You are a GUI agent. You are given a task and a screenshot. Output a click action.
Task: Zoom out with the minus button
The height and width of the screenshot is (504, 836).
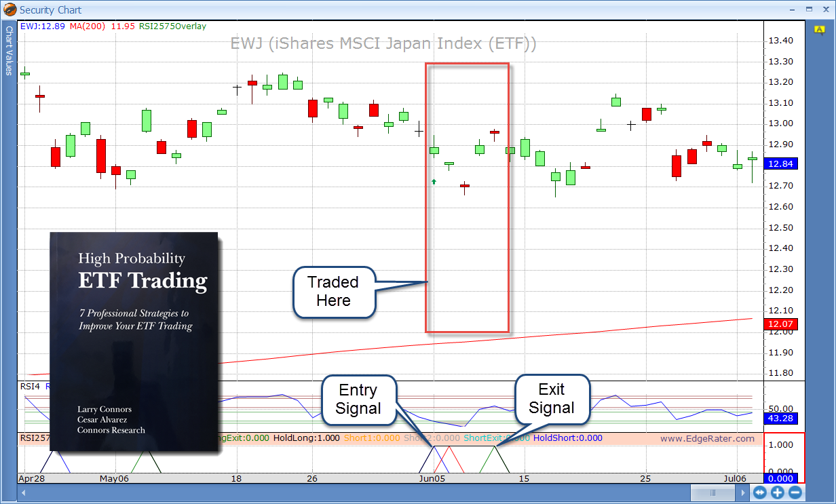(x=795, y=492)
